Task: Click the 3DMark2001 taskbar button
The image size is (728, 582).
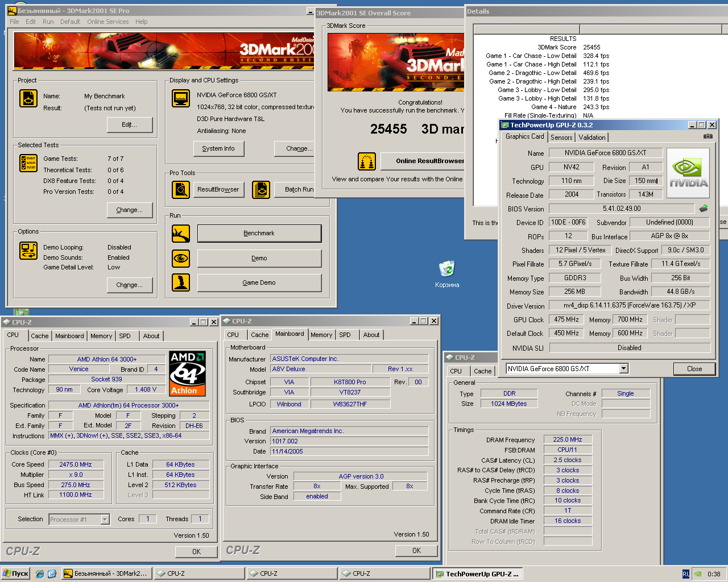Action: [106, 574]
